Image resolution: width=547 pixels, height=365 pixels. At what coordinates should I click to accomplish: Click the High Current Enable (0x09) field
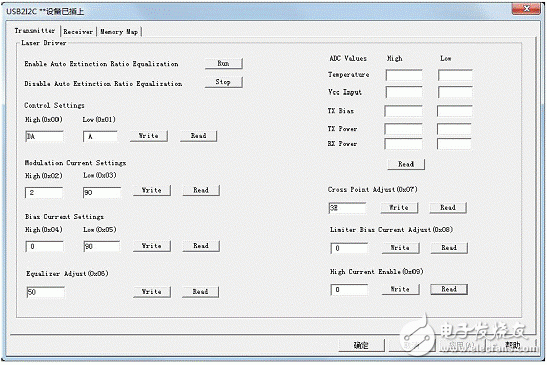[x=349, y=290]
